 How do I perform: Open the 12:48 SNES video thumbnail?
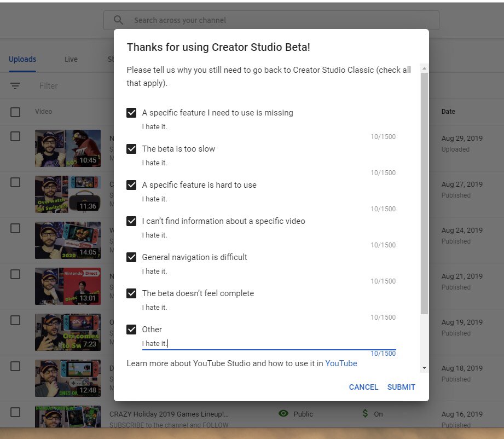coord(68,378)
